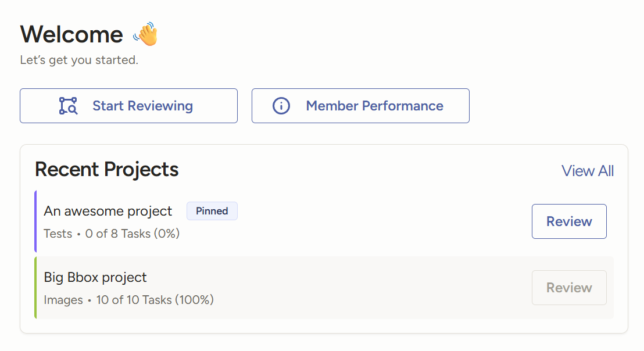Click the Tests dataset label
The image size is (644, 351).
click(58, 234)
